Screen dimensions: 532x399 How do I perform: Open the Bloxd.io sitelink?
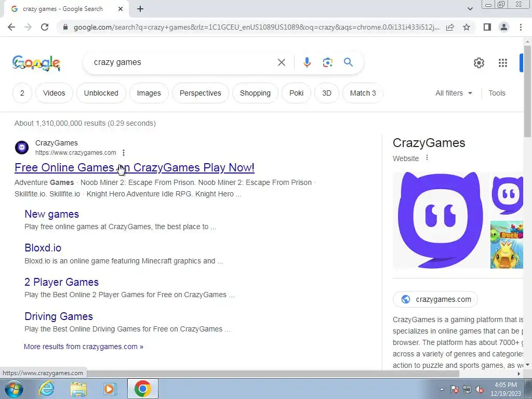pyautogui.click(x=43, y=248)
